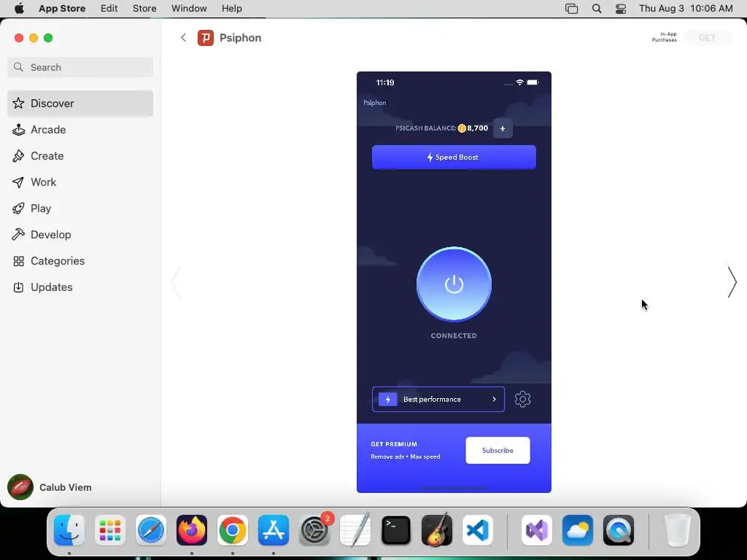Screen dimensions: 747x560
Task: Open the Play section
Action: [80, 208]
